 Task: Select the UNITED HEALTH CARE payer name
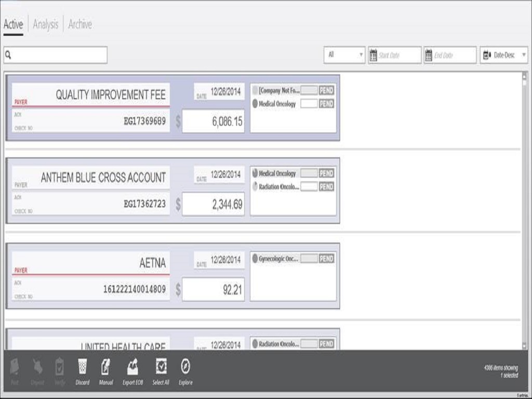(123, 346)
